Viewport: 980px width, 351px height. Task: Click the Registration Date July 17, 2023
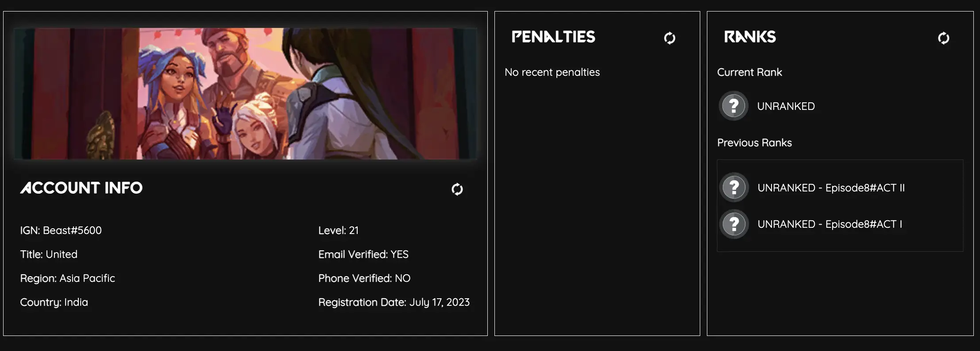[394, 302]
